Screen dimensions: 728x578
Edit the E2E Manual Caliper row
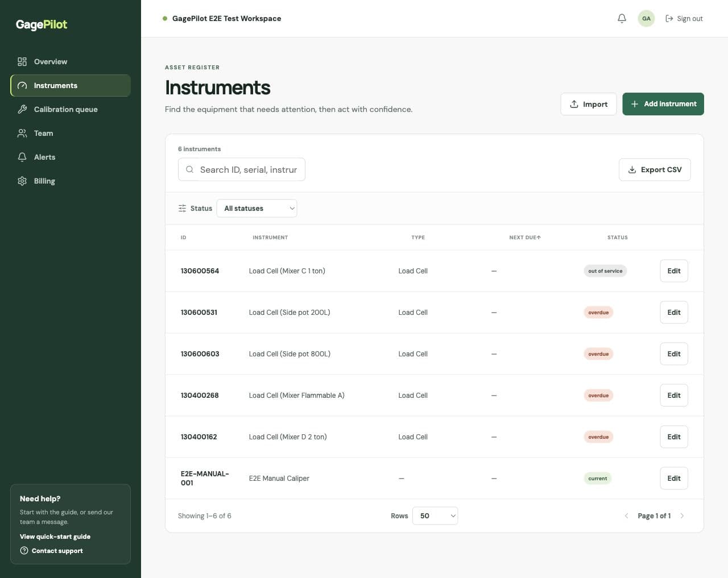(674, 478)
